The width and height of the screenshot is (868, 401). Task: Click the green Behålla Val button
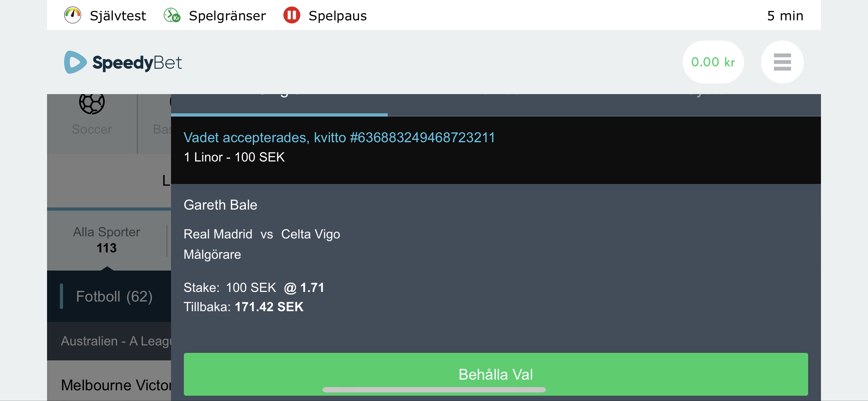pos(496,374)
